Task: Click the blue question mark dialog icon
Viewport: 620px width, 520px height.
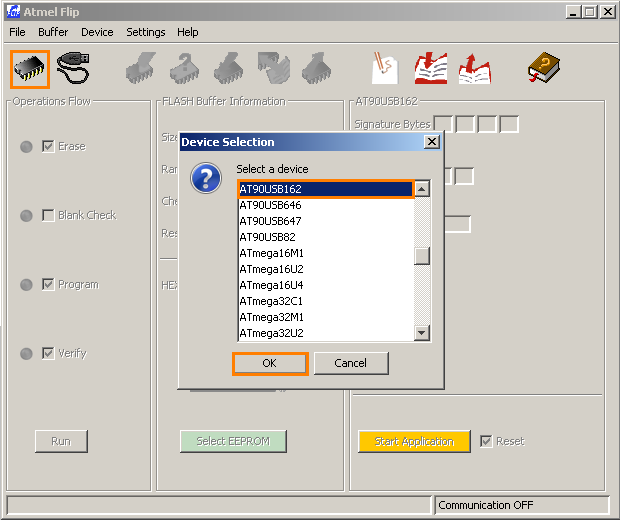Action: 206,178
